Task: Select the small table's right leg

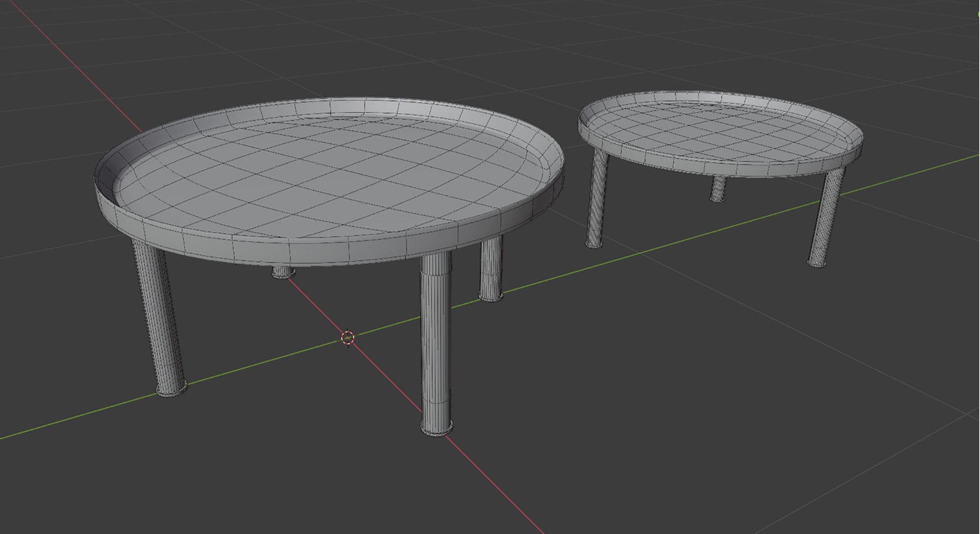Action: [826, 216]
